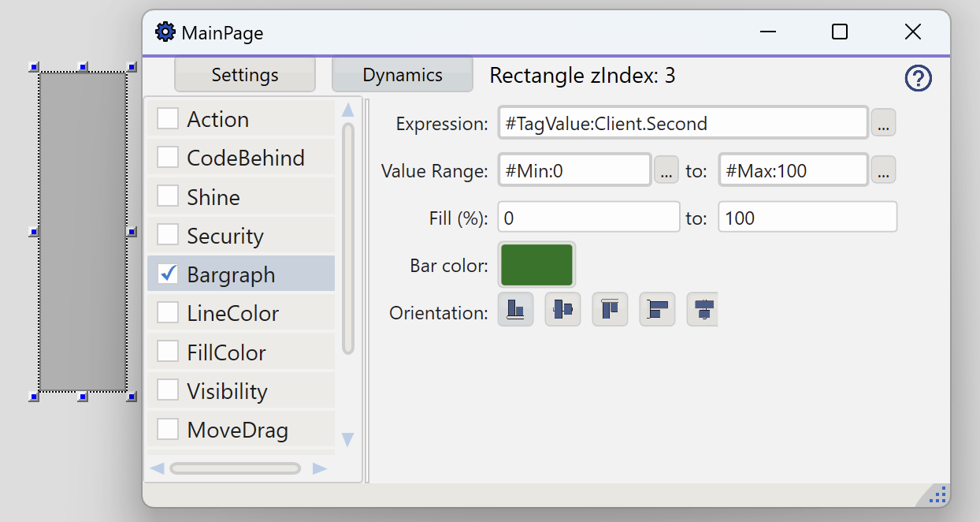Switch to the Settings tab
This screenshot has width=980, height=522.
click(245, 75)
